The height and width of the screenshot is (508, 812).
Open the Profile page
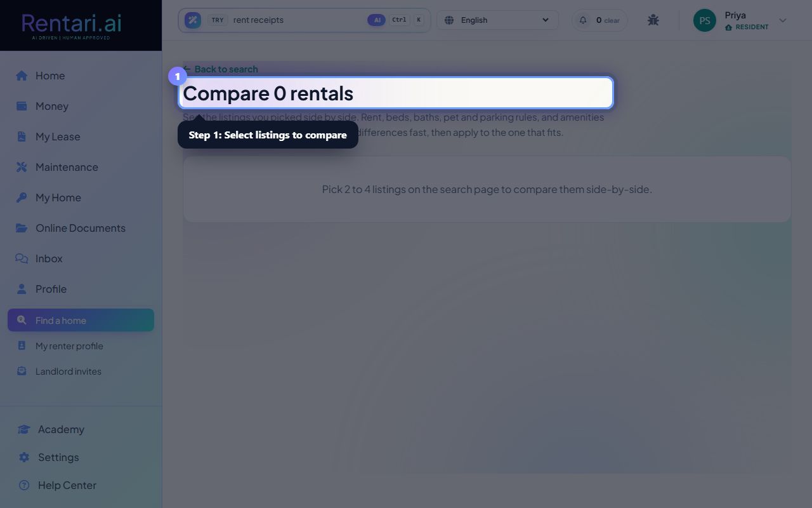(81, 289)
